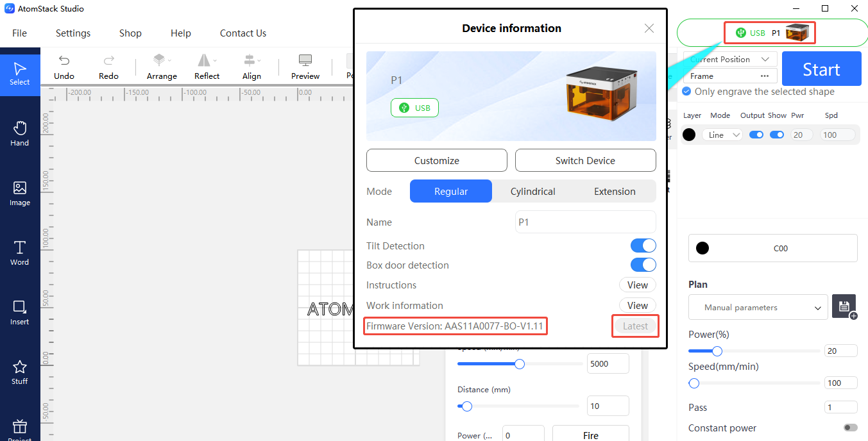
Task: Toggle Tilt Detection switch
Action: pyautogui.click(x=643, y=245)
